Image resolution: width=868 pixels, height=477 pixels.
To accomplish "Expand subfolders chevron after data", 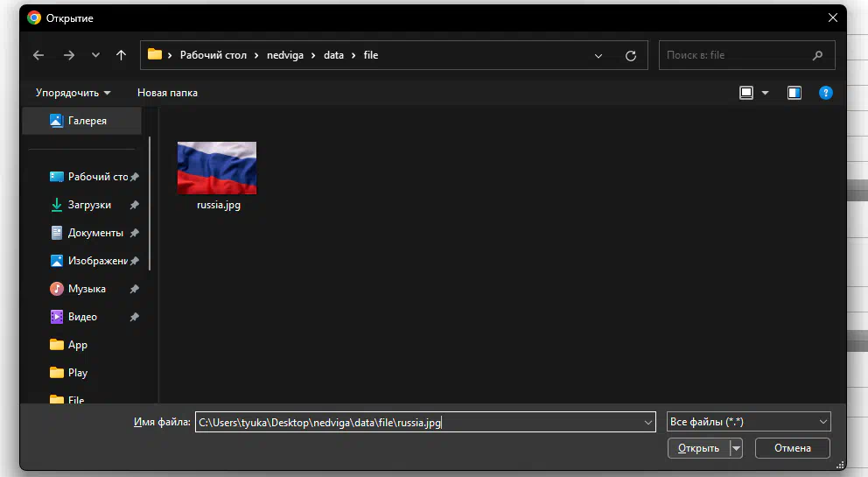I will coord(353,55).
